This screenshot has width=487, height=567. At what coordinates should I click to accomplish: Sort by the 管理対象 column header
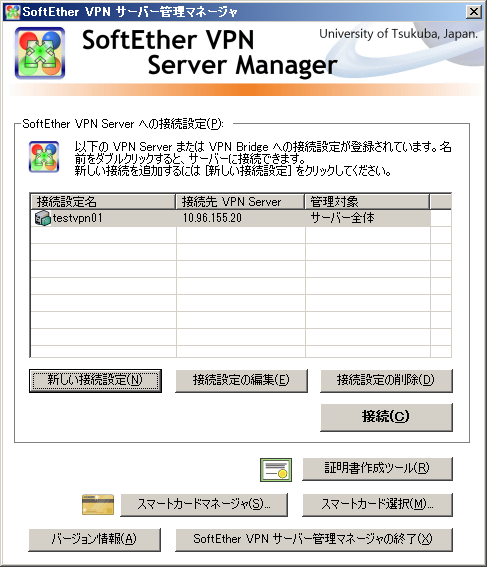pyautogui.click(x=367, y=201)
